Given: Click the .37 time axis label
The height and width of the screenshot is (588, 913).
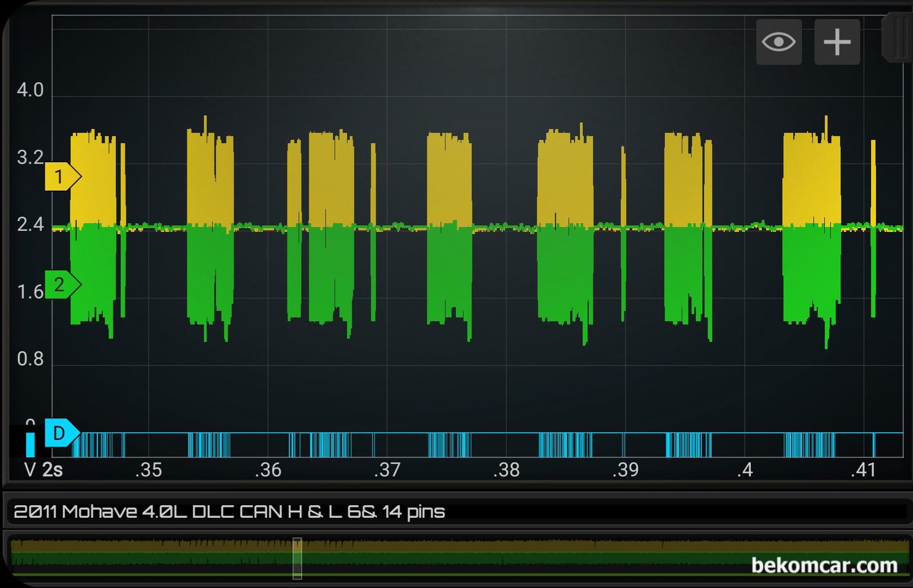Looking at the screenshot, I should (x=387, y=470).
